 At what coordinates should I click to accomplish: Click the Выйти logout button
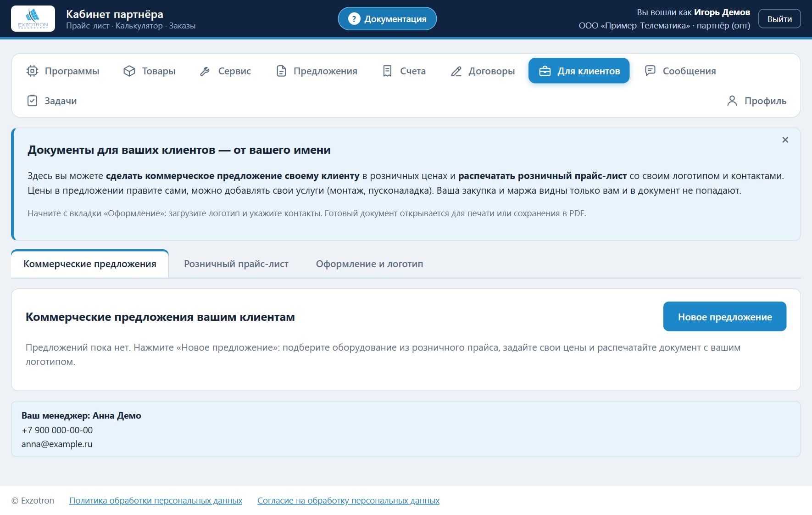(x=779, y=19)
